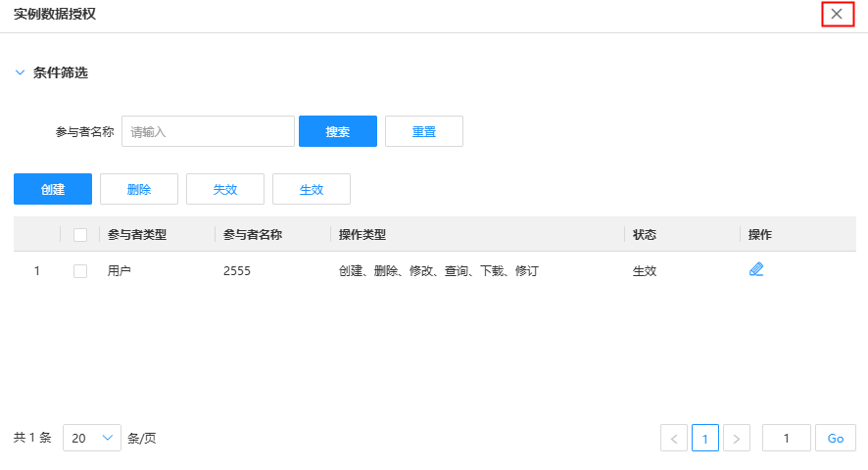
Task: Go to the next page arrow
Action: click(x=737, y=438)
